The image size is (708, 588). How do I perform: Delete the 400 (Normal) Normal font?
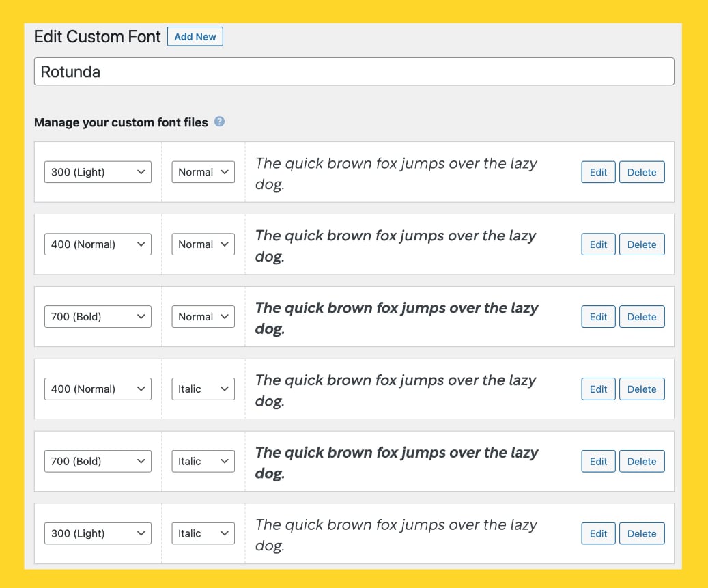click(642, 244)
